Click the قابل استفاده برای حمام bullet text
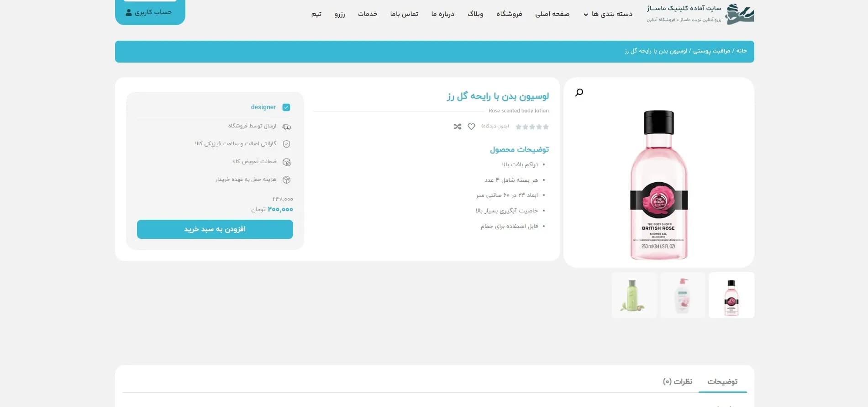 tap(509, 226)
